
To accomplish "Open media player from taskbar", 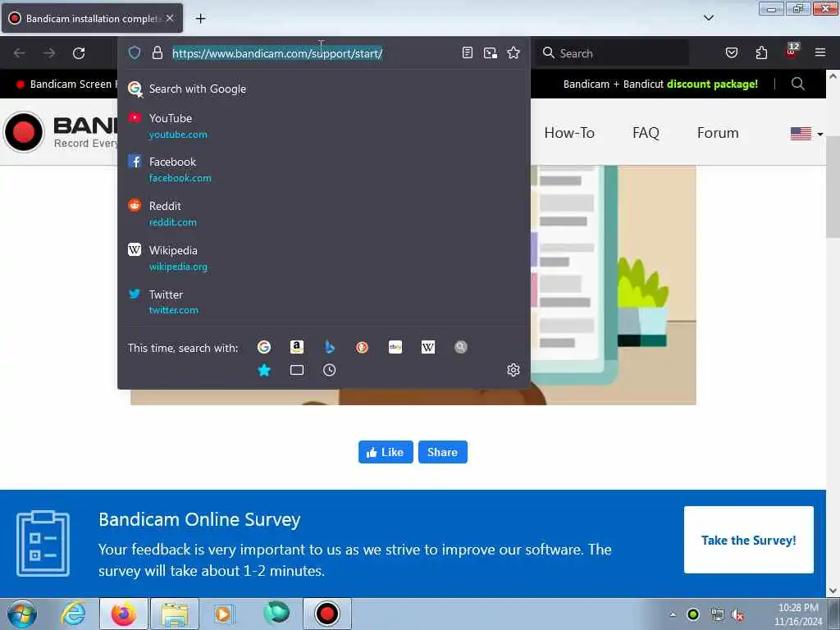I will click(223, 614).
